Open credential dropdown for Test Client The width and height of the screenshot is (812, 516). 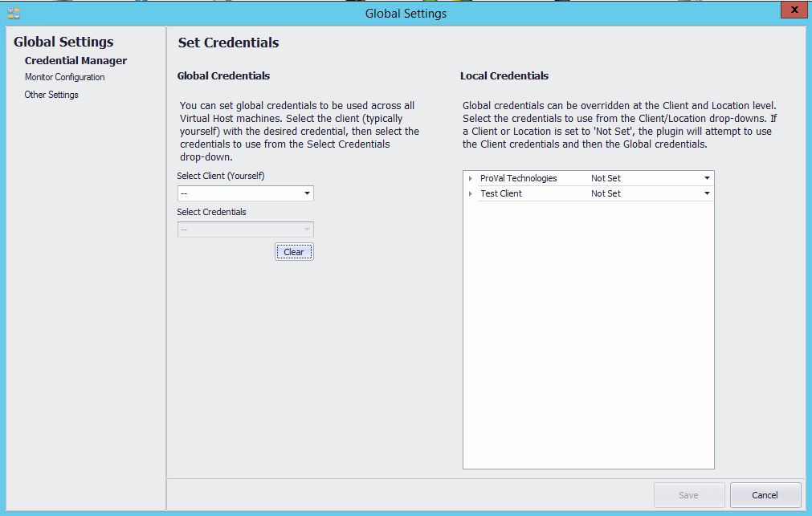tap(707, 193)
